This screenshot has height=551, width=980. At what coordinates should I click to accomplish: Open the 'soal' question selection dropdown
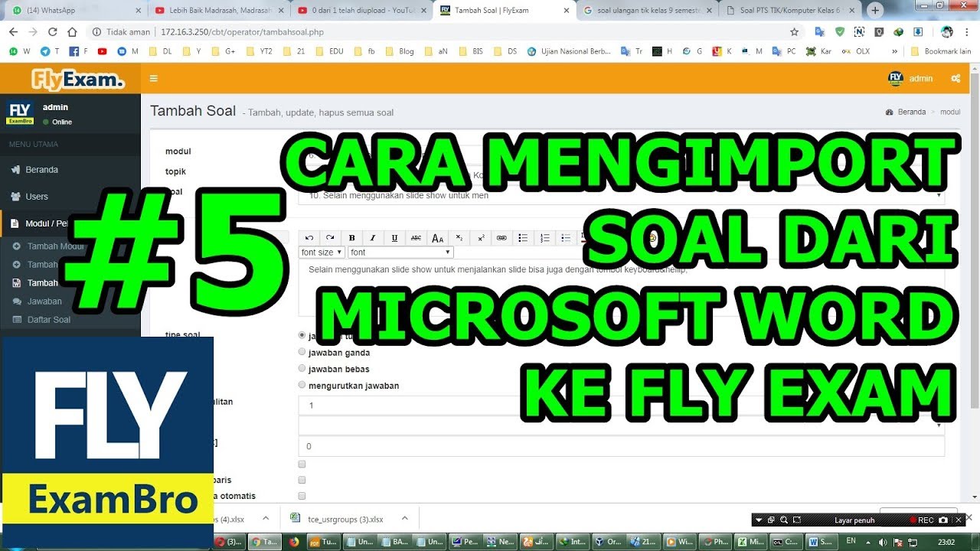coord(621,195)
